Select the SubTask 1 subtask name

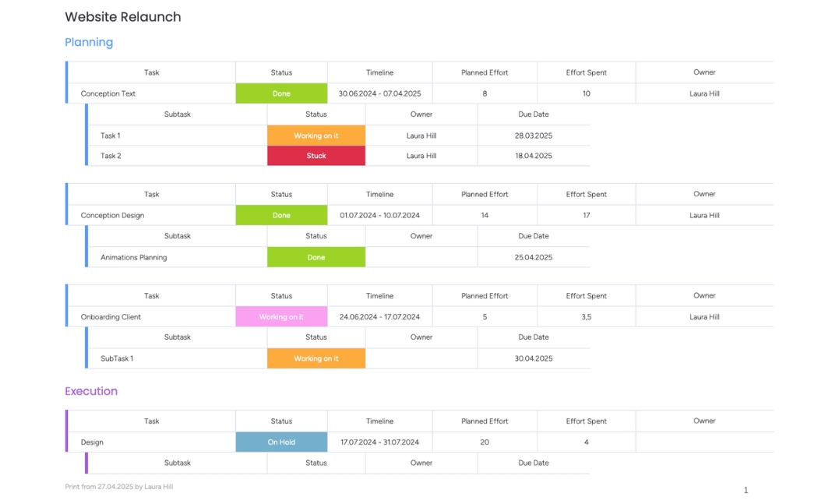pos(117,358)
